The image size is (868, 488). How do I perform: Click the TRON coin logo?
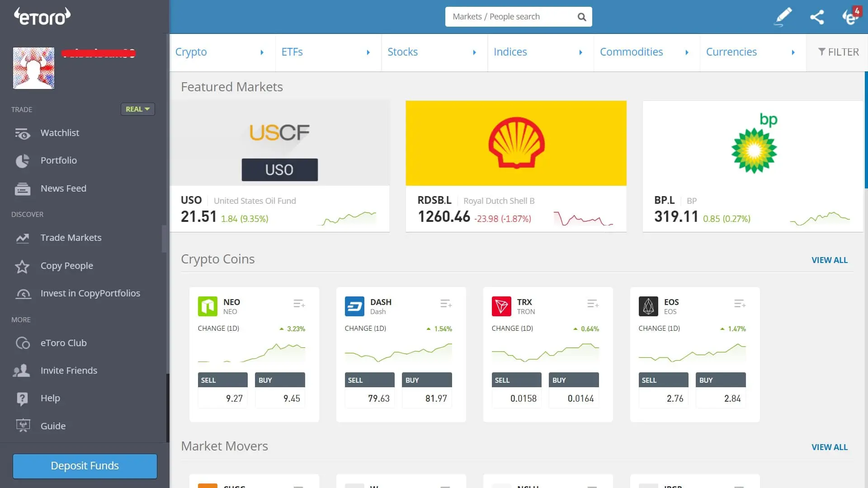point(501,306)
